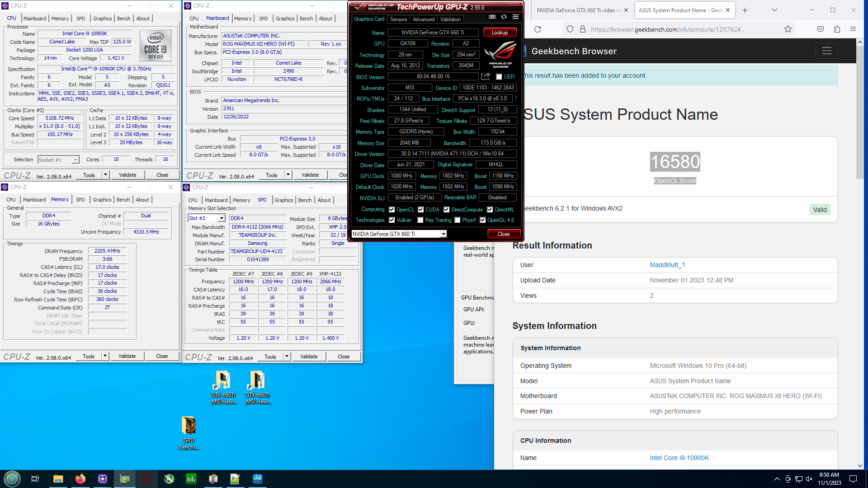Image resolution: width=868 pixels, height=488 pixels.
Task: Toggle the PhysX checkbox
Action: coord(458,220)
